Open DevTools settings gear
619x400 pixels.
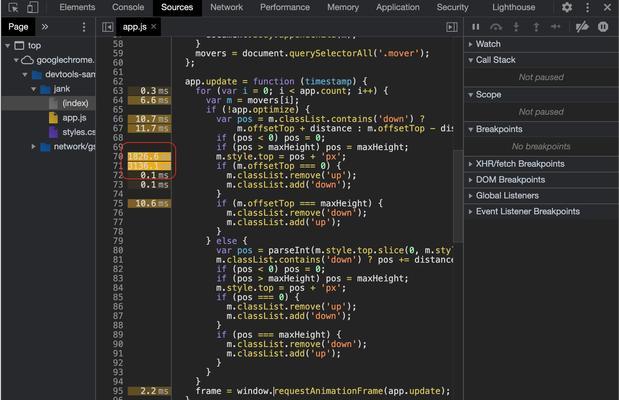pyautogui.click(x=567, y=7)
